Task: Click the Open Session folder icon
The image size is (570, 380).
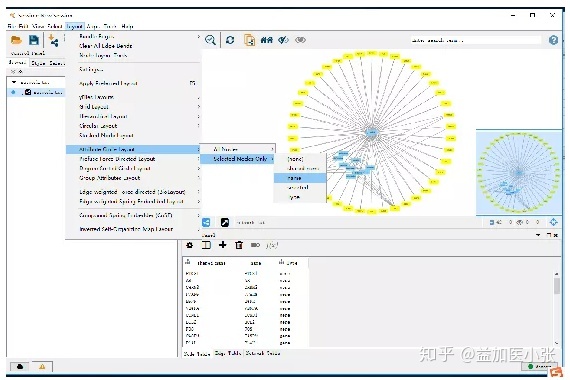Action: point(16,40)
